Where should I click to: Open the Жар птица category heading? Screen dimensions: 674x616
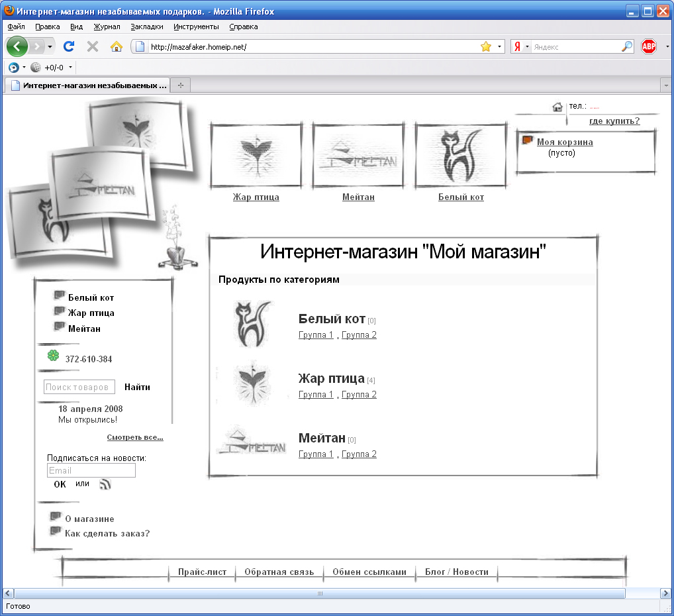coord(332,379)
